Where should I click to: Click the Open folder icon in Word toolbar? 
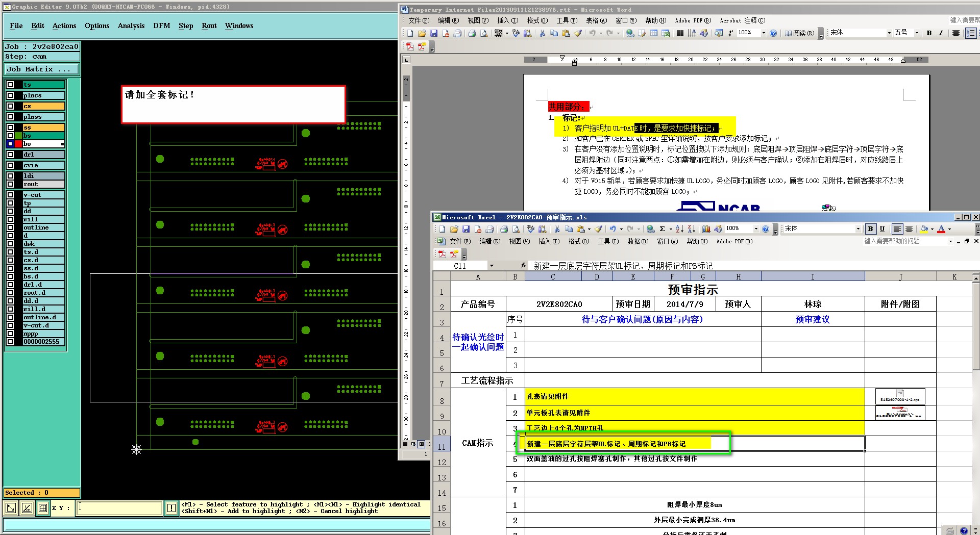(422, 33)
